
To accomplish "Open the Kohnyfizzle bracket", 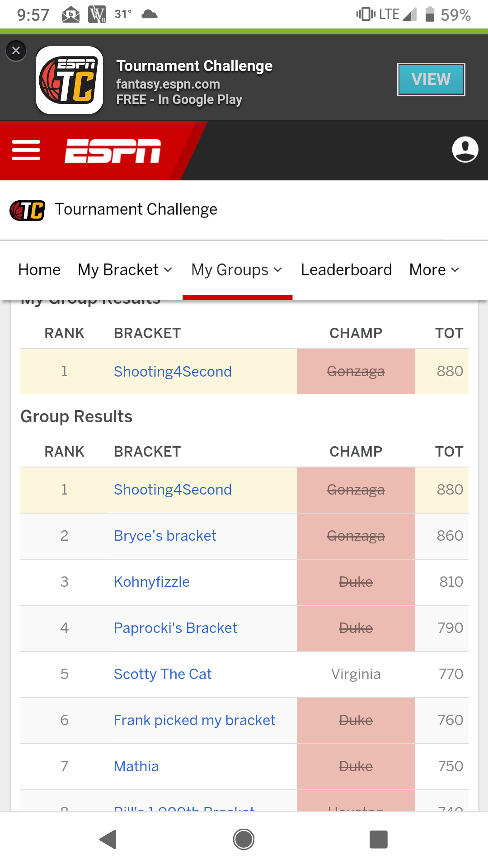I will [x=152, y=582].
